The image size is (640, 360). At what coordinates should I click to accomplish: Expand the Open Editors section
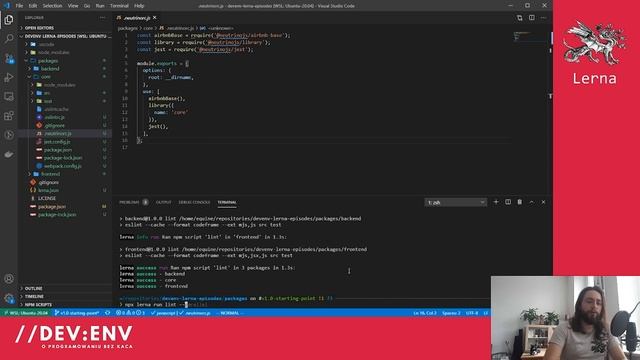[39, 28]
